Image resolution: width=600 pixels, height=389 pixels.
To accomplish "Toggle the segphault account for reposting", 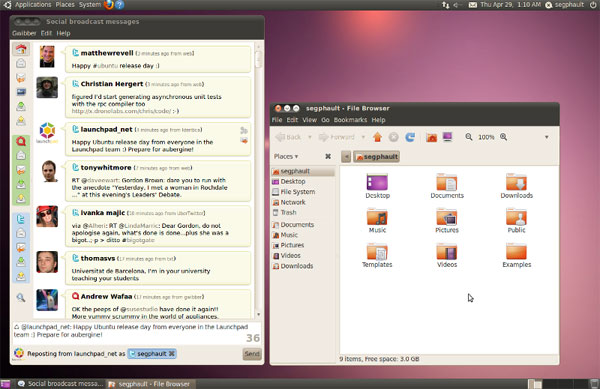I will pyautogui.click(x=152, y=354).
